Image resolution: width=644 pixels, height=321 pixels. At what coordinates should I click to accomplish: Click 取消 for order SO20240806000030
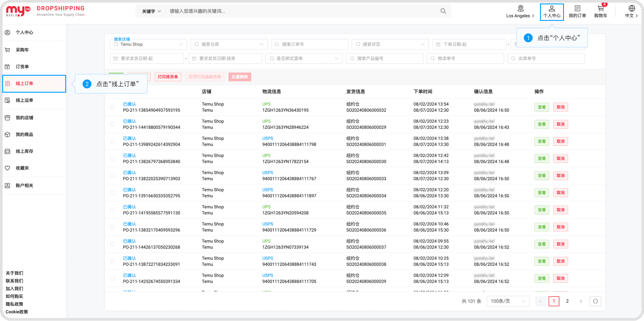(560, 159)
